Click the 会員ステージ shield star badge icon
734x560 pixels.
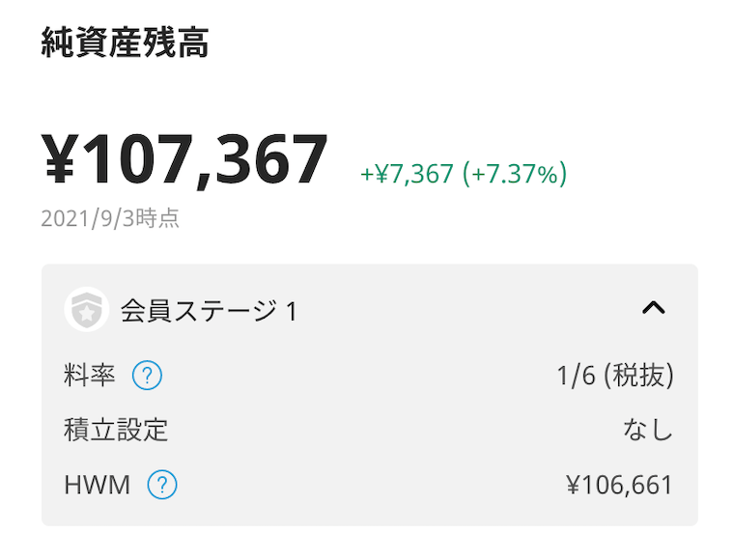click(87, 309)
